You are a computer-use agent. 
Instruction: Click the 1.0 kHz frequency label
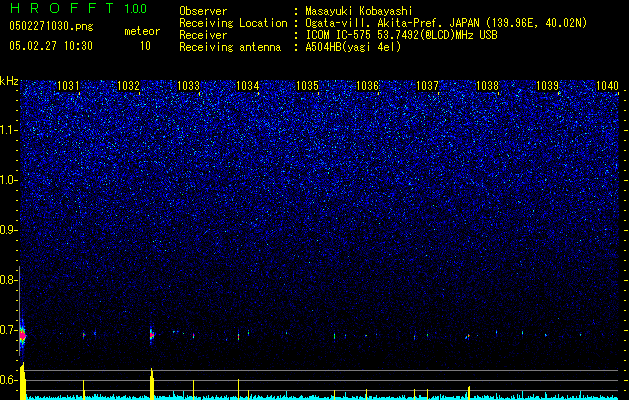[9, 180]
